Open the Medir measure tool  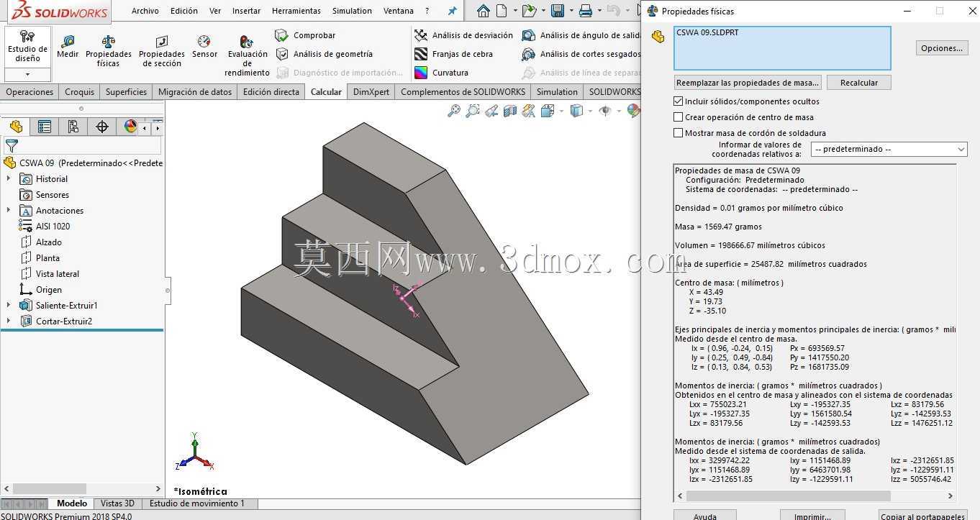click(68, 47)
